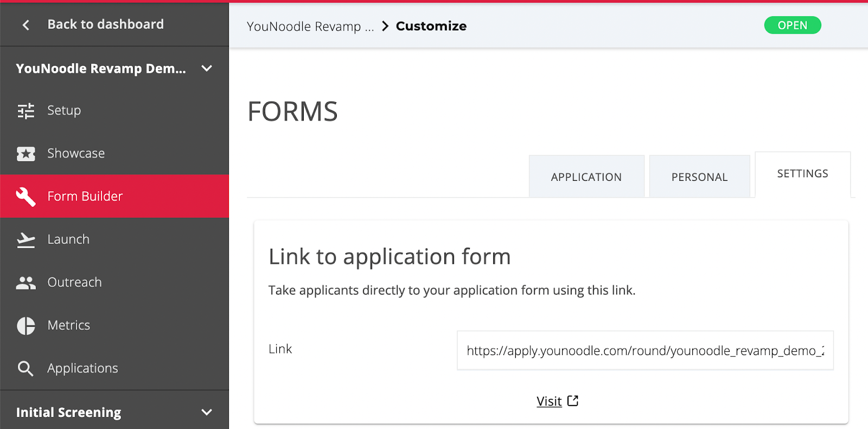Screen dimensions: 868x429
Task: Click the back arrow chevron icon
Action: tap(25, 24)
